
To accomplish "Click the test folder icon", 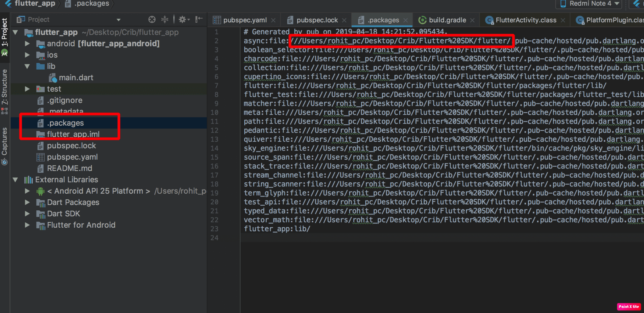I will pos(40,89).
